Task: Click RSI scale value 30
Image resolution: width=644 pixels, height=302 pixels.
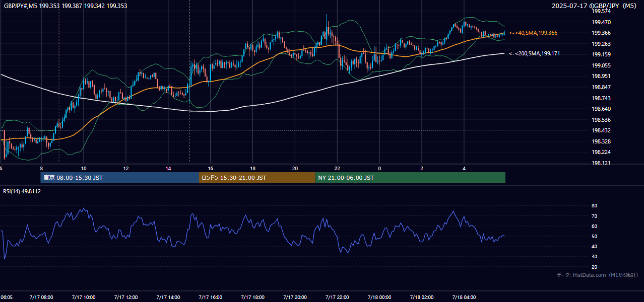Action: pyautogui.click(x=594, y=257)
